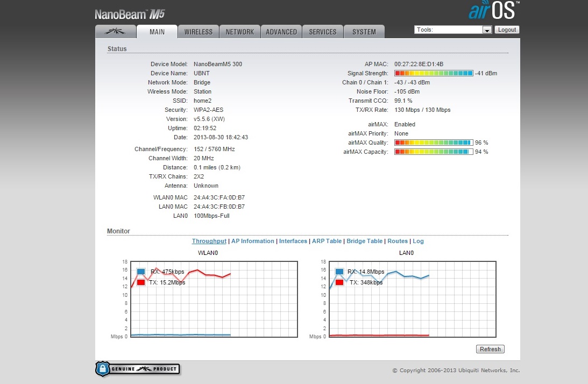Click the airMAX Priority value None
Image resolution: width=588 pixels, height=384 pixels.
(x=401, y=133)
